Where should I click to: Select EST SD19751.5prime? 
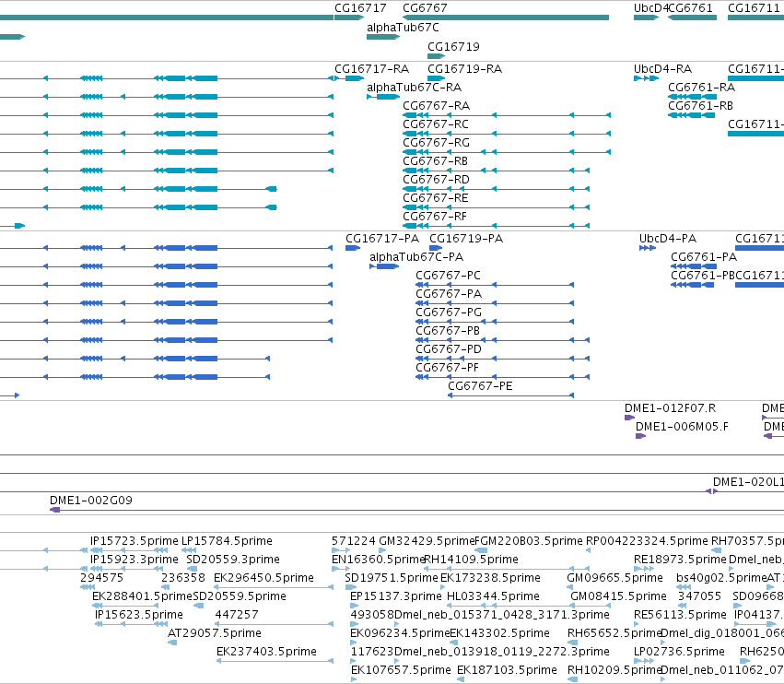click(x=391, y=578)
